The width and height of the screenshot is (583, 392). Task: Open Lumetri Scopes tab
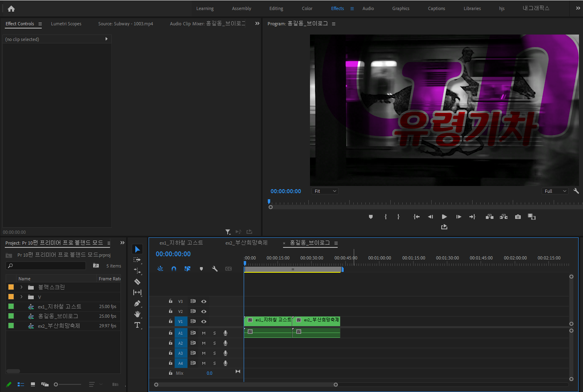coord(66,24)
